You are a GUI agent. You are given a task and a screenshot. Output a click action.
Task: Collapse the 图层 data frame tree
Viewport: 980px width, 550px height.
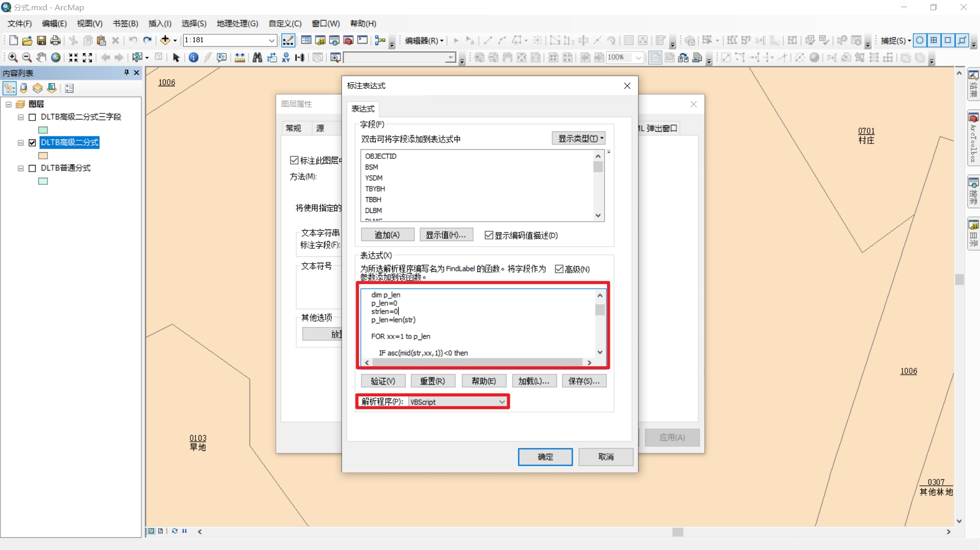tap(9, 104)
